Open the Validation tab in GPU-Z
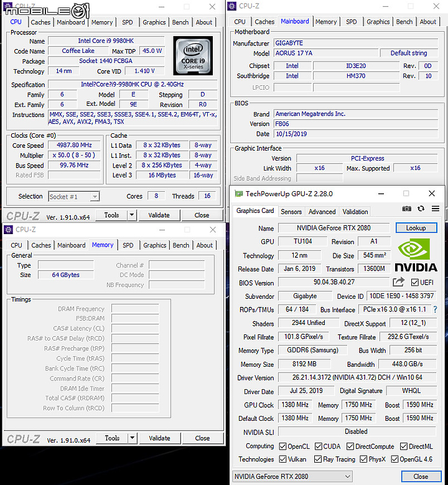The image size is (448, 485). (355, 212)
